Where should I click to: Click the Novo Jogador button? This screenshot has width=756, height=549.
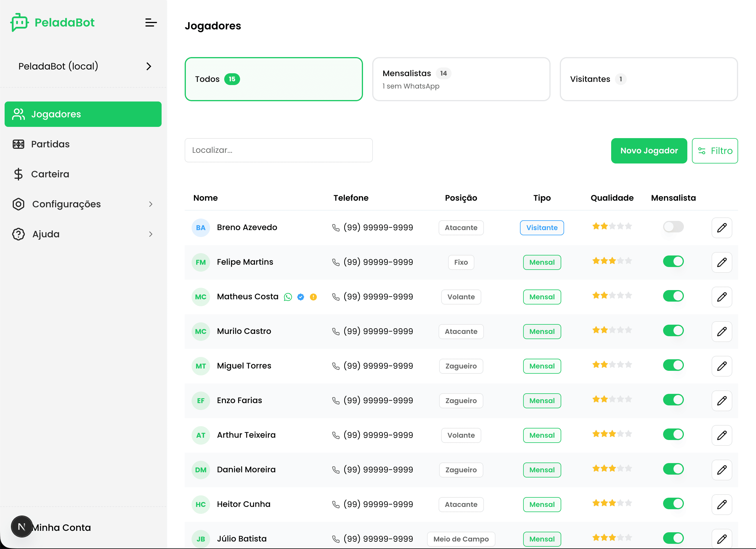[649, 151]
